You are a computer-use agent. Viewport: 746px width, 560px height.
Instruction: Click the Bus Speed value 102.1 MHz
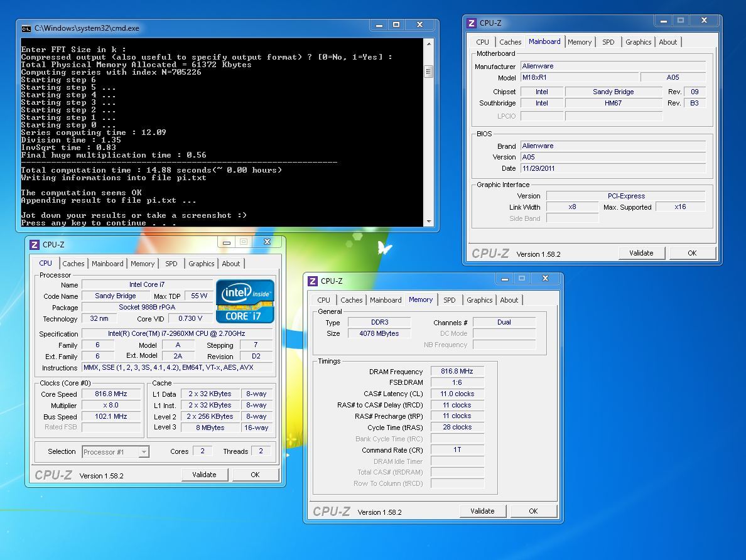111,416
